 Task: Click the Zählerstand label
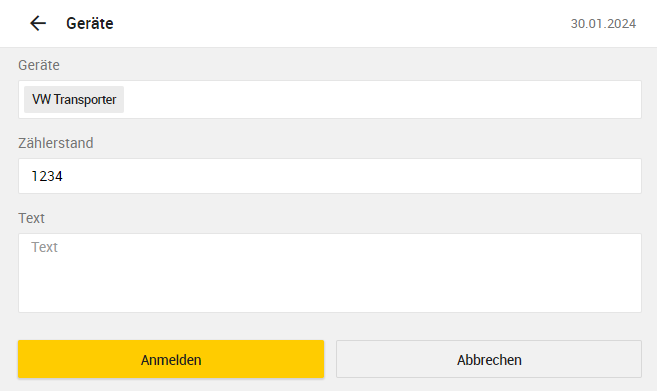pos(55,143)
